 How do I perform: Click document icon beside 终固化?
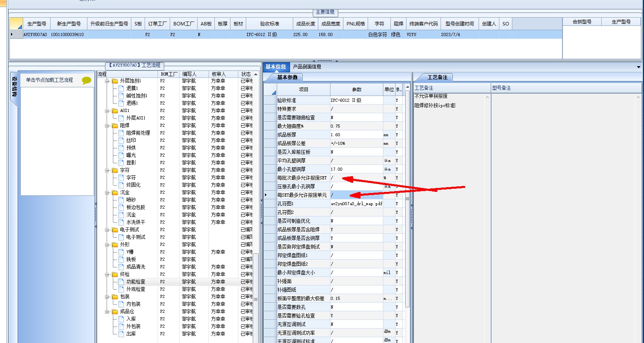121,185
